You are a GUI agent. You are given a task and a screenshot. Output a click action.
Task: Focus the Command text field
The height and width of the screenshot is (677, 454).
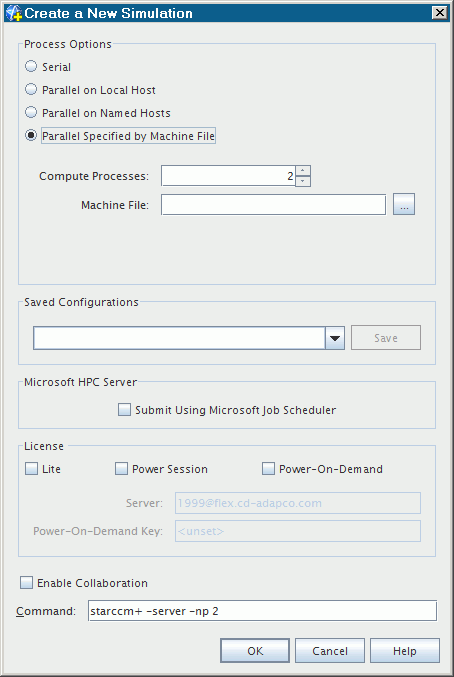tap(262, 611)
